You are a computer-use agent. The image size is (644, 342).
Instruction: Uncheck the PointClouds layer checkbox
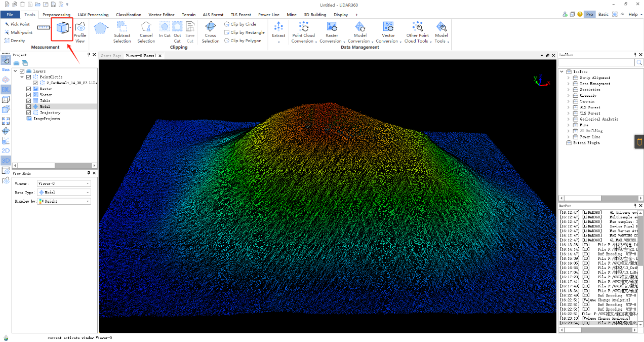[x=28, y=77]
